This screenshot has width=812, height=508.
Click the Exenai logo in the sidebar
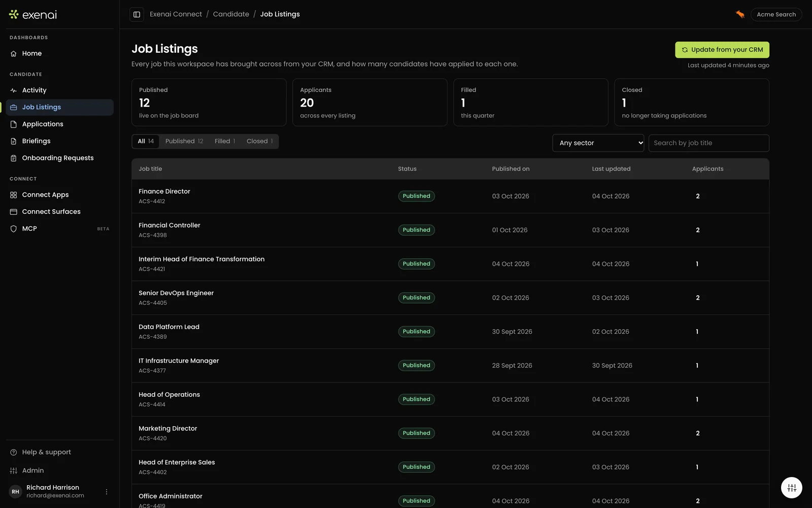(x=33, y=15)
